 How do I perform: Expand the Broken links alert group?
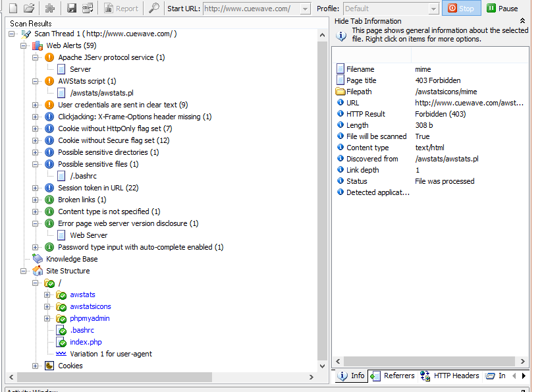point(36,200)
